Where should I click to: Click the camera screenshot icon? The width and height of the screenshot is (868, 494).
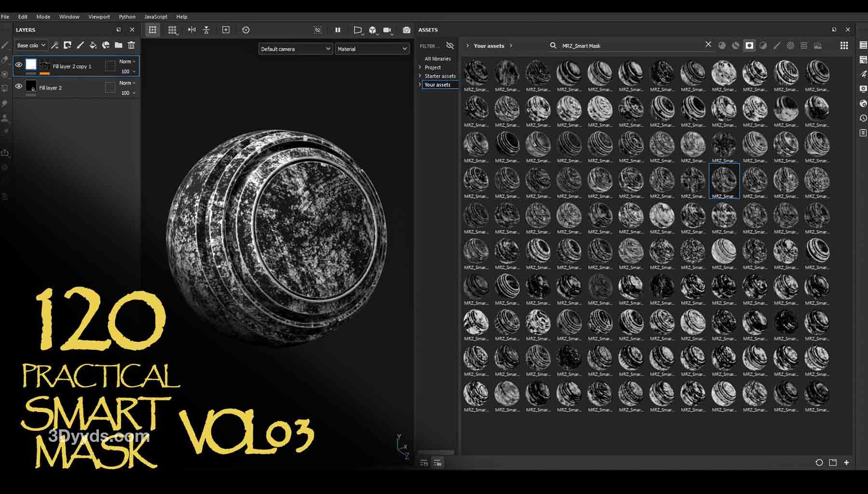point(407,30)
